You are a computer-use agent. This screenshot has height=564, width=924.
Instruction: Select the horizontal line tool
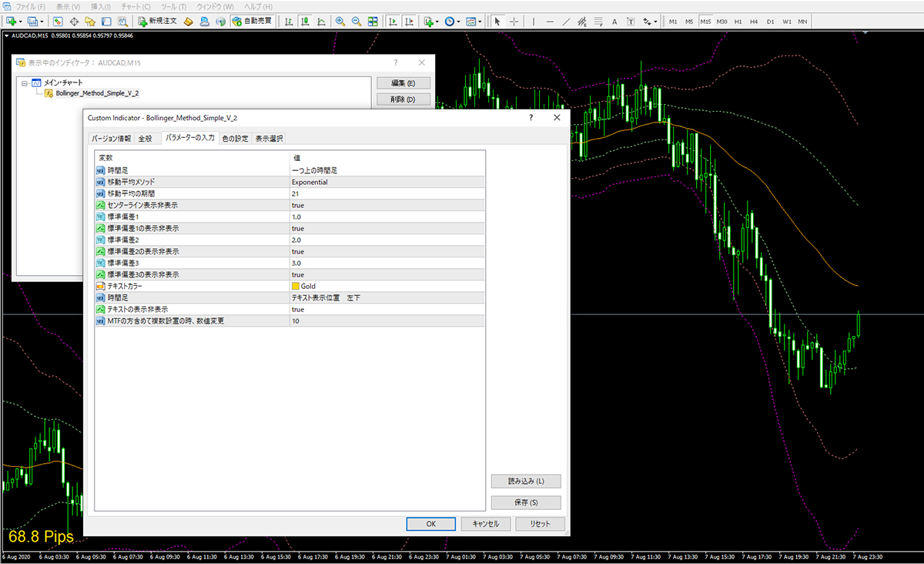pyautogui.click(x=550, y=21)
